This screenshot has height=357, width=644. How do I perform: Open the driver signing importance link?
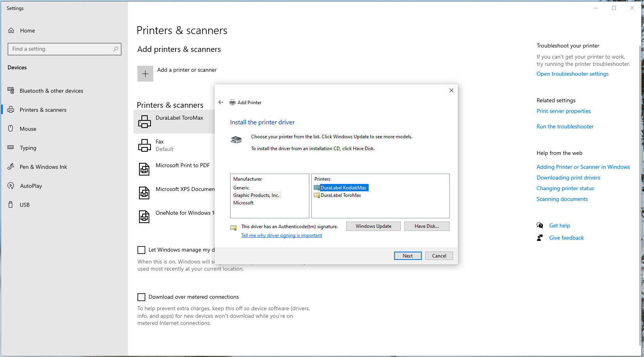[282, 235]
